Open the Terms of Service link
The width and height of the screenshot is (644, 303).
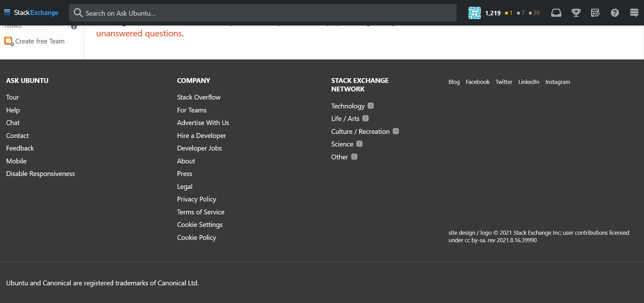pos(201,212)
